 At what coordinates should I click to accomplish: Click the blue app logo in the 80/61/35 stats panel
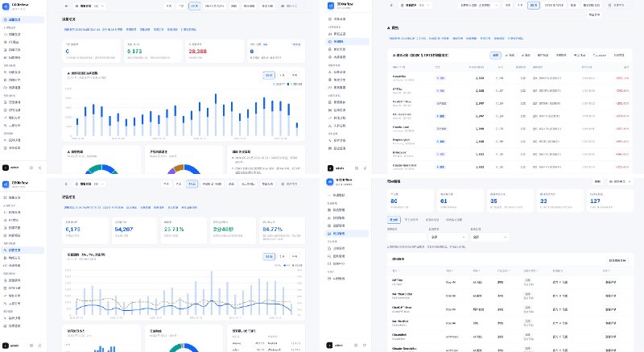point(330,182)
